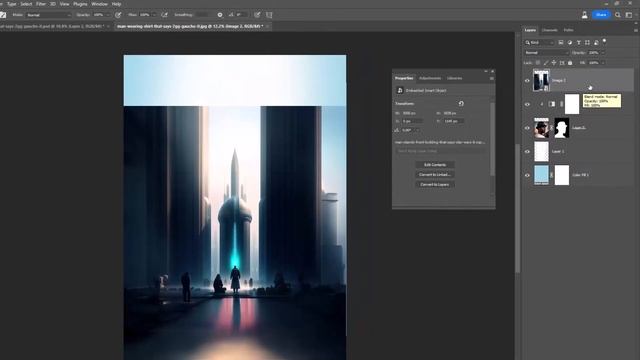
Task: Open the Plugins menu
Action: pyautogui.click(x=80, y=4)
